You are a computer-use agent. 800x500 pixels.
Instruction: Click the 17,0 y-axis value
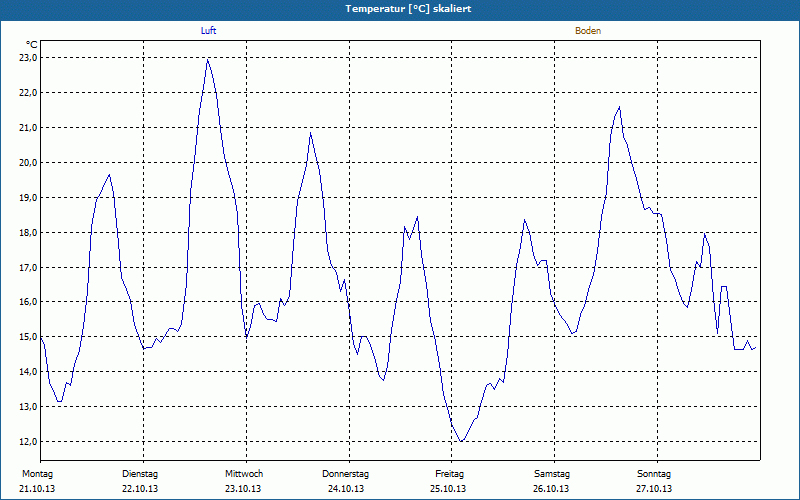coord(28,267)
